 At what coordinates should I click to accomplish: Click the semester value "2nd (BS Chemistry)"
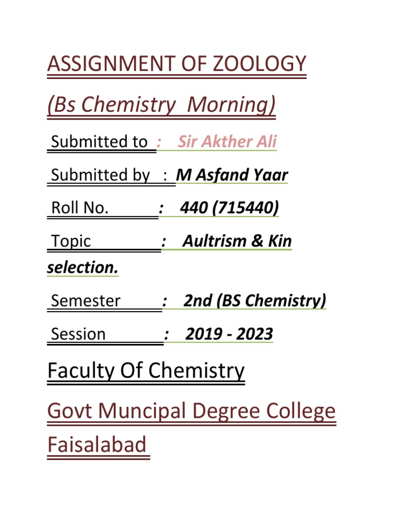click(255, 301)
